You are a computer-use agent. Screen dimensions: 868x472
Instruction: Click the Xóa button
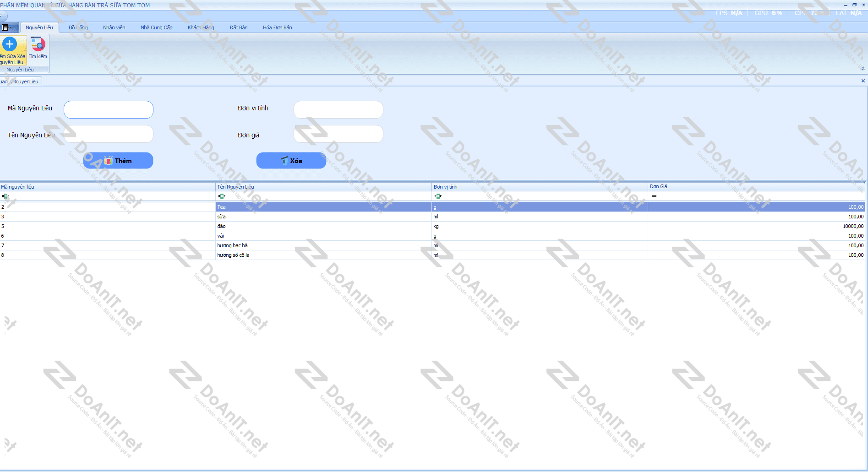(x=291, y=161)
